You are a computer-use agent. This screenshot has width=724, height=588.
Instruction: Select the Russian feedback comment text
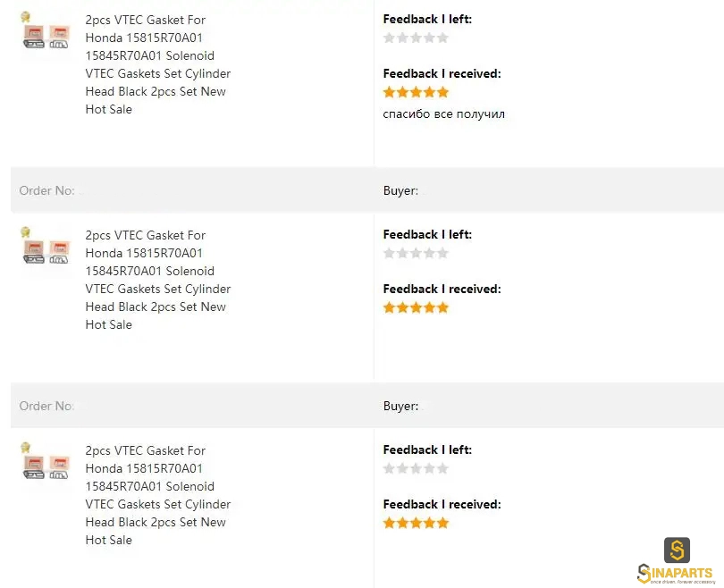(x=443, y=114)
